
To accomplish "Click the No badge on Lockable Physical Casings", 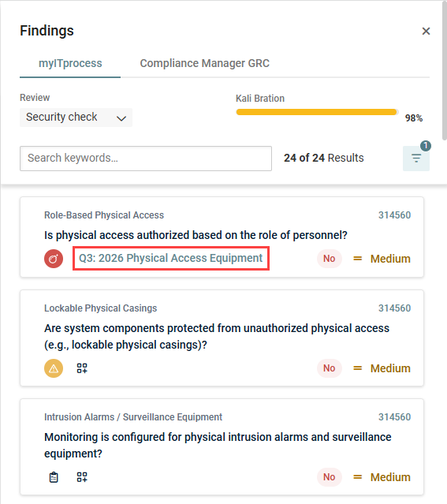I will tap(329, 368).
